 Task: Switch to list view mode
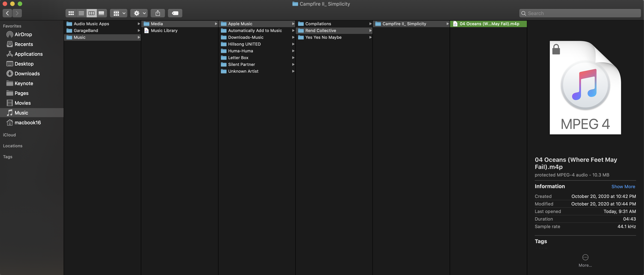81,13
